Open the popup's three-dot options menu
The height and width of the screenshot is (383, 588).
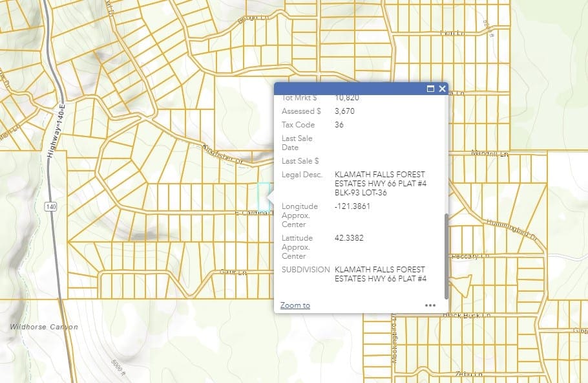point(430,305)
